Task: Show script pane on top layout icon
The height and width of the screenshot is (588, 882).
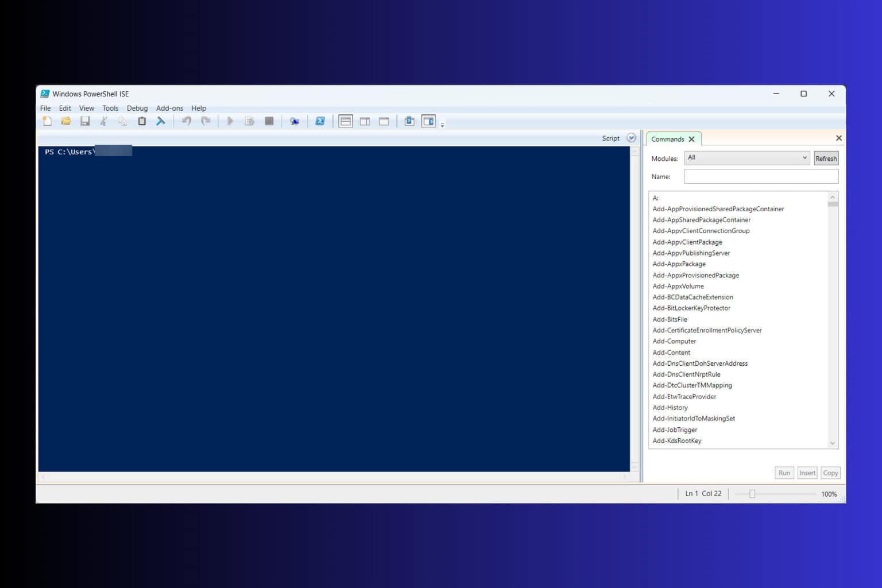Action: click(346, 121)
